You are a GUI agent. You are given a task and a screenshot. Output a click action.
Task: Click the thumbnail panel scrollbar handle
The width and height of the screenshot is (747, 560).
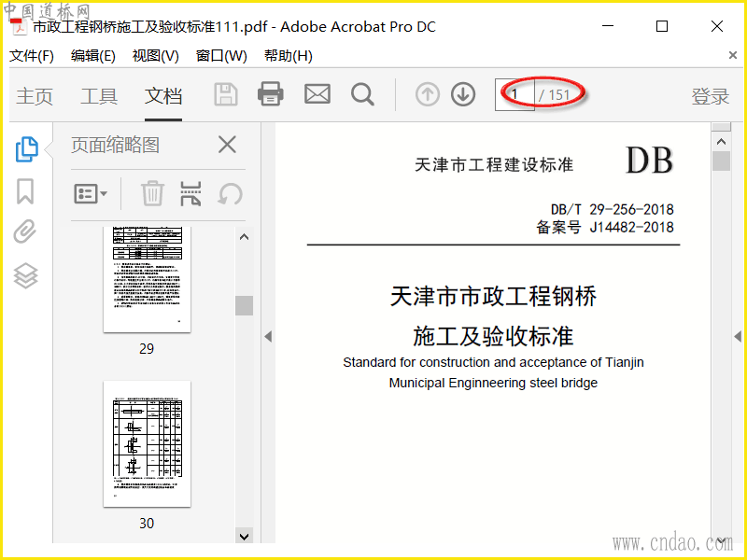tap(244, 306)
